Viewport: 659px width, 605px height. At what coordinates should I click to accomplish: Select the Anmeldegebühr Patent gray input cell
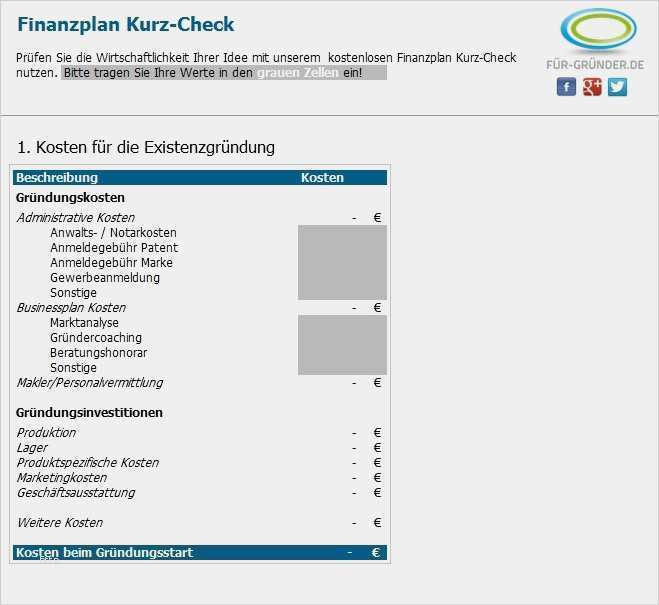click(x=342, y=248)
